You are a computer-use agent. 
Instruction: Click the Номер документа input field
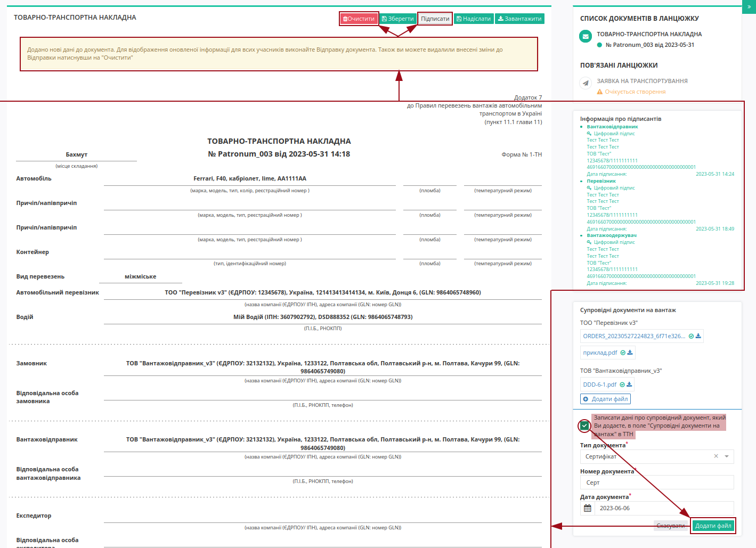[x=657, y=482]
